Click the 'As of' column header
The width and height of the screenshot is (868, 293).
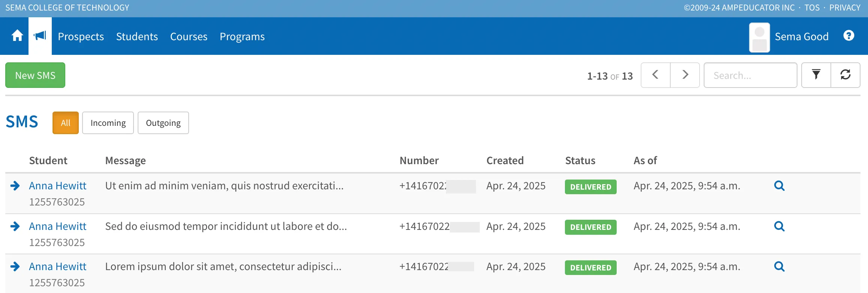(x=645, y=160)
